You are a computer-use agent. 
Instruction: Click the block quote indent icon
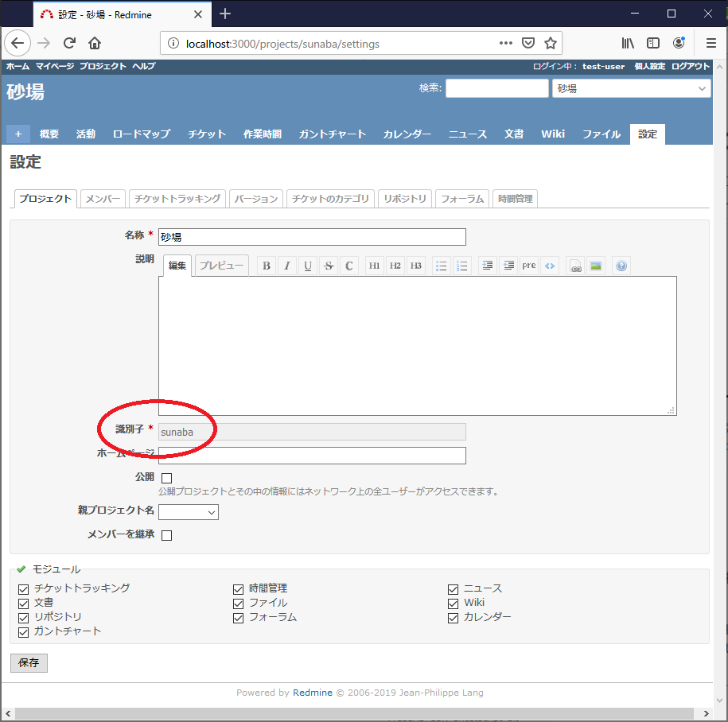tap(488, 266)
